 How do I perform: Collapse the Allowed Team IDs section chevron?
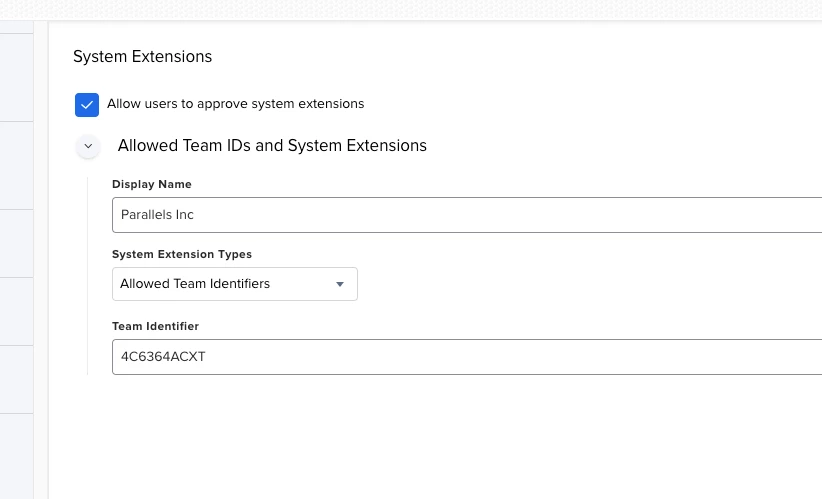pos(88,146)
